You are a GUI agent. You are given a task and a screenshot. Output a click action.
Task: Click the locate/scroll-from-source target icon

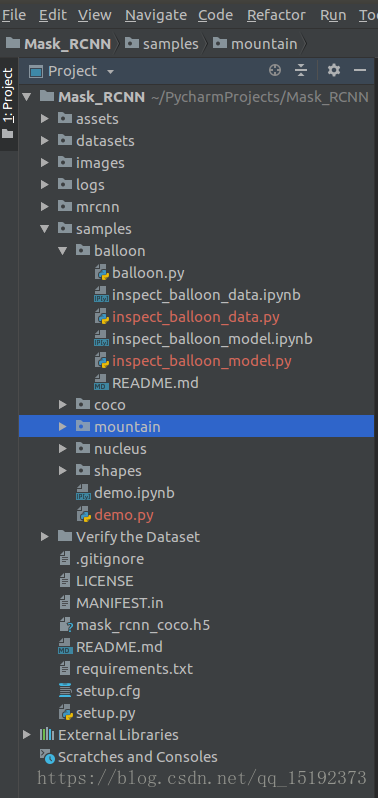(275, 70)
